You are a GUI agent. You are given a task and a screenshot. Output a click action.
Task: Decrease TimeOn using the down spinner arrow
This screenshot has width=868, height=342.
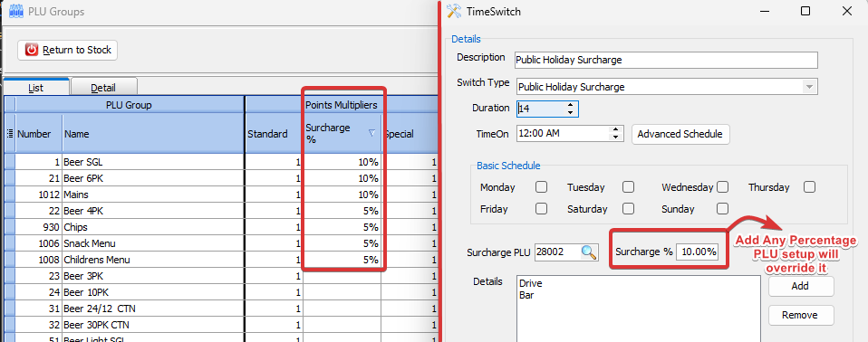coord(614,137)
